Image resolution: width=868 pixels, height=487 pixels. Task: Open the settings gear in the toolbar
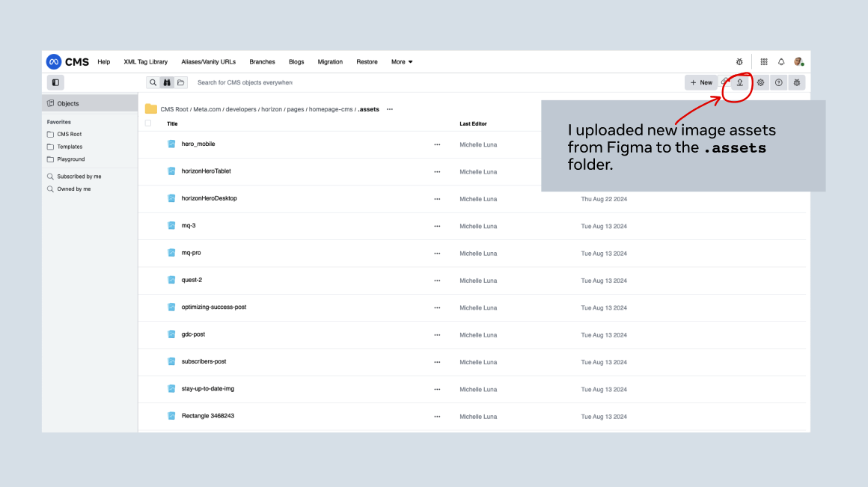(x=760, y=82)
